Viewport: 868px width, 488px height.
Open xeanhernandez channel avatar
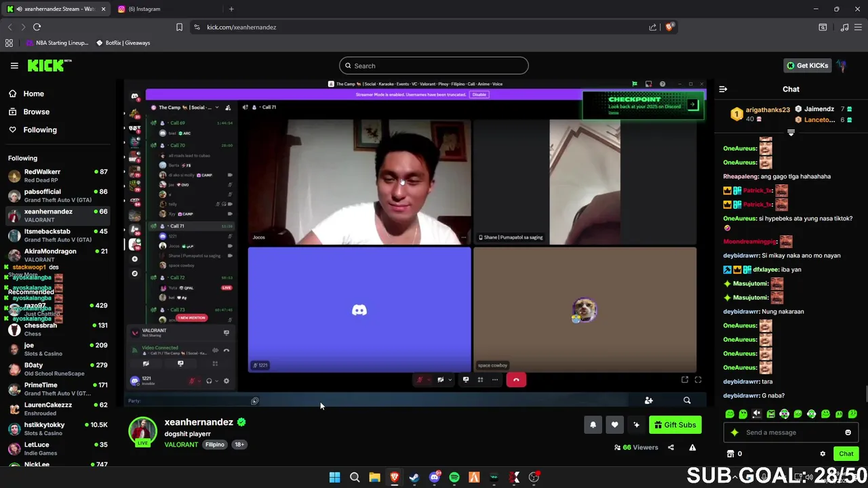(143, 432)
